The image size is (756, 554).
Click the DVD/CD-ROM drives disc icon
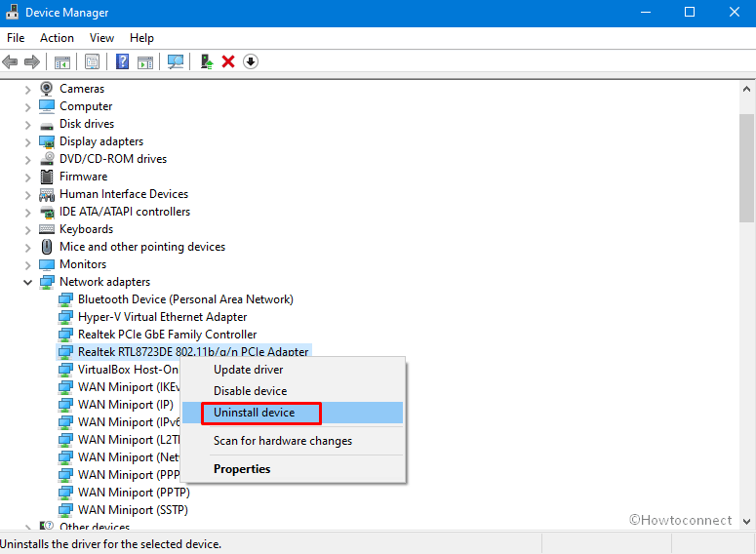(x=47, y=159)
